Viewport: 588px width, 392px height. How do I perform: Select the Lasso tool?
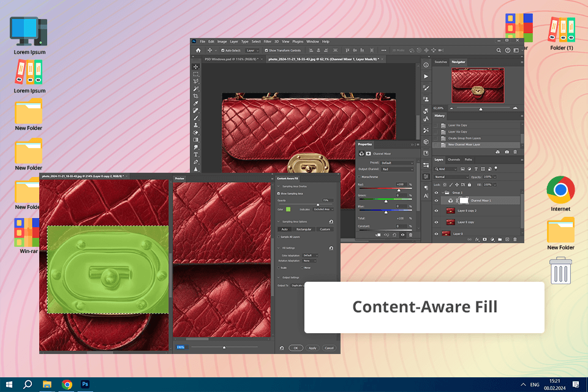tap(196, 81)
